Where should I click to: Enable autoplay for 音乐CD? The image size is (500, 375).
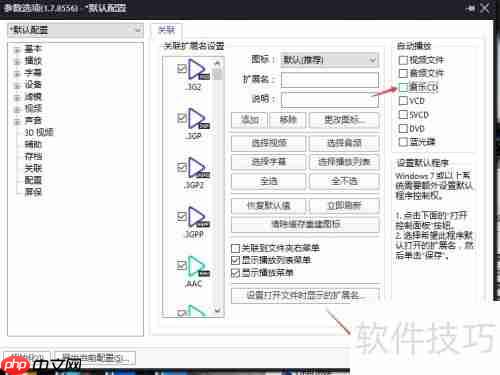point(403,87)
